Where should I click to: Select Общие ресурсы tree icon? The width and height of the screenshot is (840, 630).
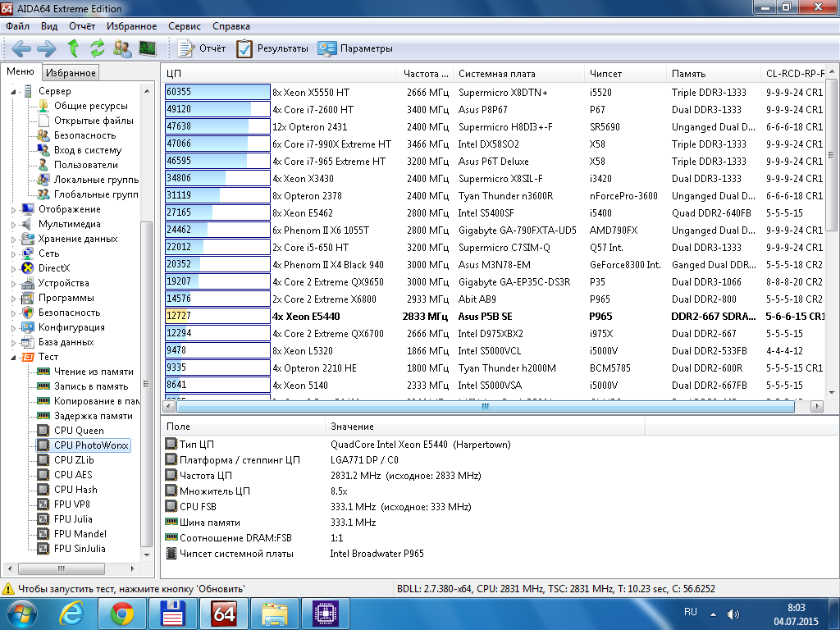click(x=43, y=106)
